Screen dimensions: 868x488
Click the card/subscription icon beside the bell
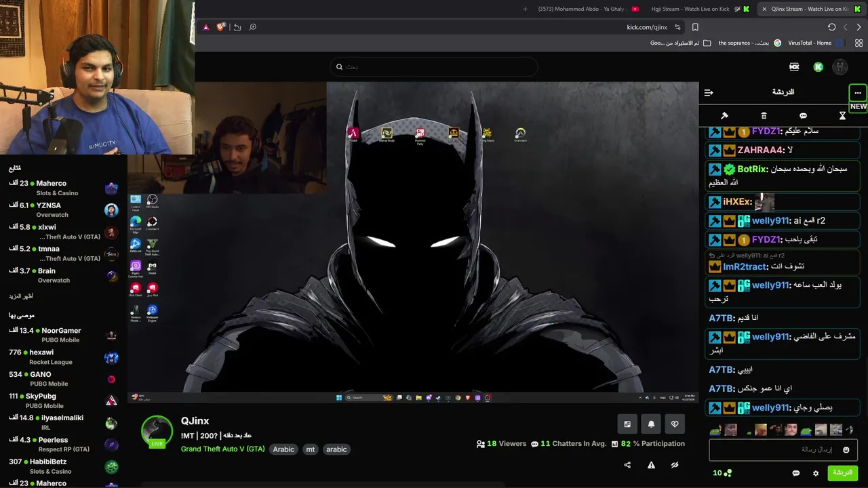pyautogui.click(x=627, y=424)
